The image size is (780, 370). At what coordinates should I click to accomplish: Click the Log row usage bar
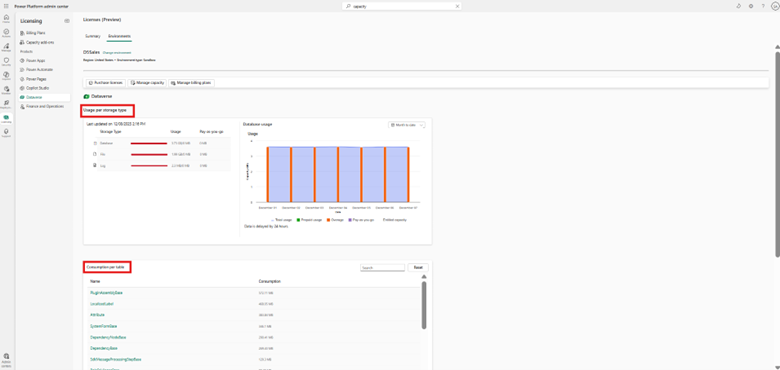coord(149,166)
